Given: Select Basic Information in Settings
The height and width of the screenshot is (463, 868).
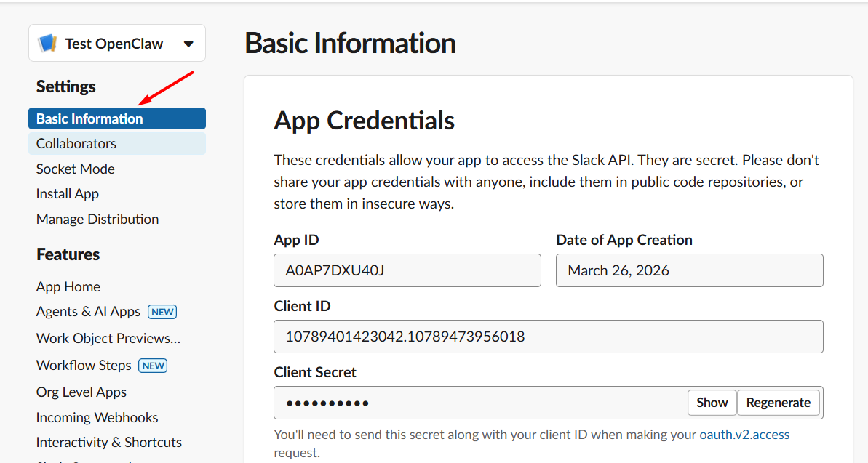Looking at the screenshot, I should click(89, 118).
